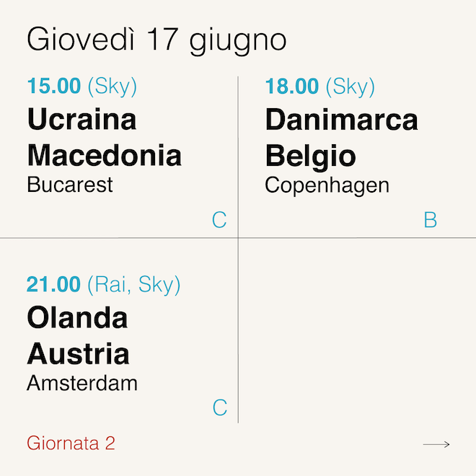This screenshot has width=476, height=476.
Task: Click the group C label under Amsterdam
Action: [x=219, y=408]
